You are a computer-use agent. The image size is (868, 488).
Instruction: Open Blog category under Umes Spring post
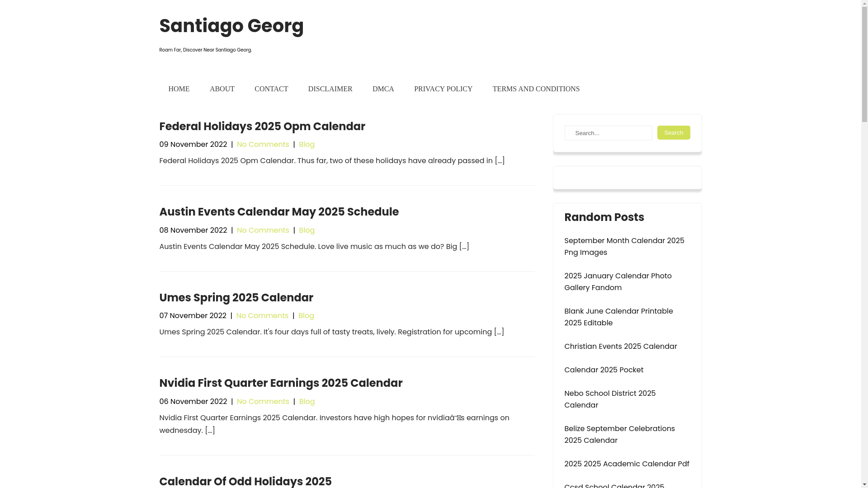pos(306,316)
